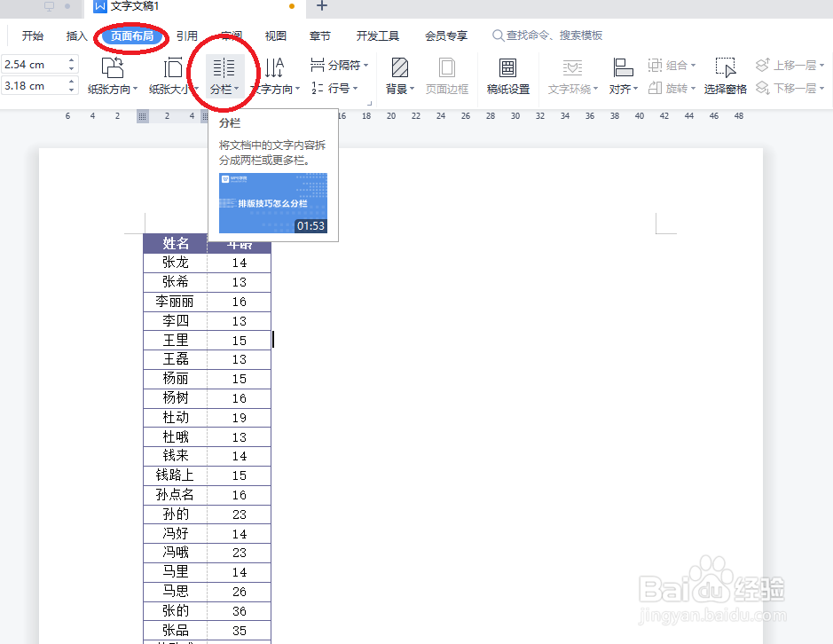
Task: Play the 排版技巧怎么分栏 tutorial video thumbnail
Action: pos(273,203)
